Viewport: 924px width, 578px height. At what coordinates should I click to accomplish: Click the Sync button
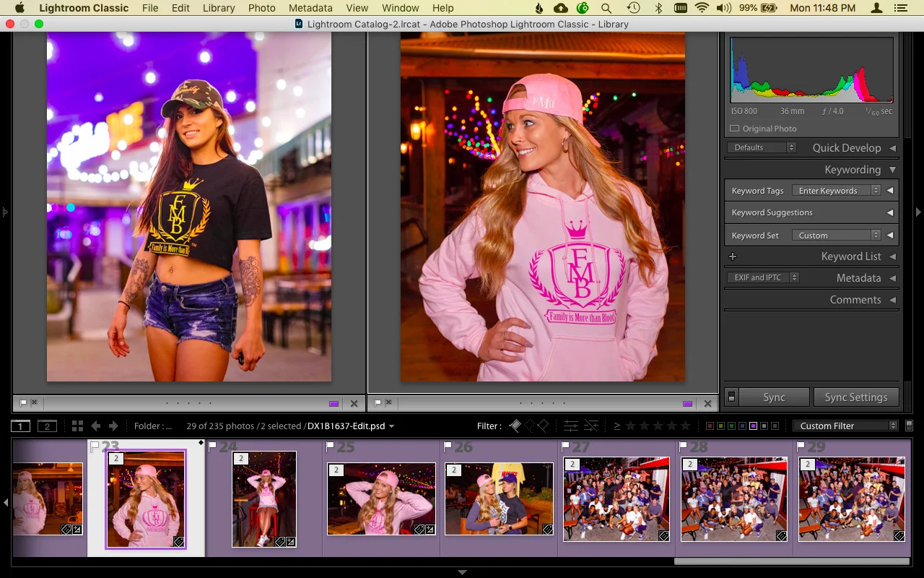(x=774, y=397)
